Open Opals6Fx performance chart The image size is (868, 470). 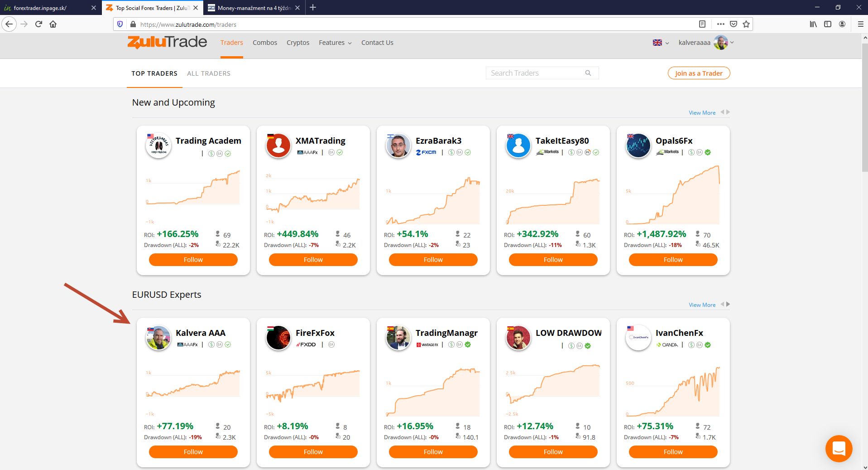(673, 195)
